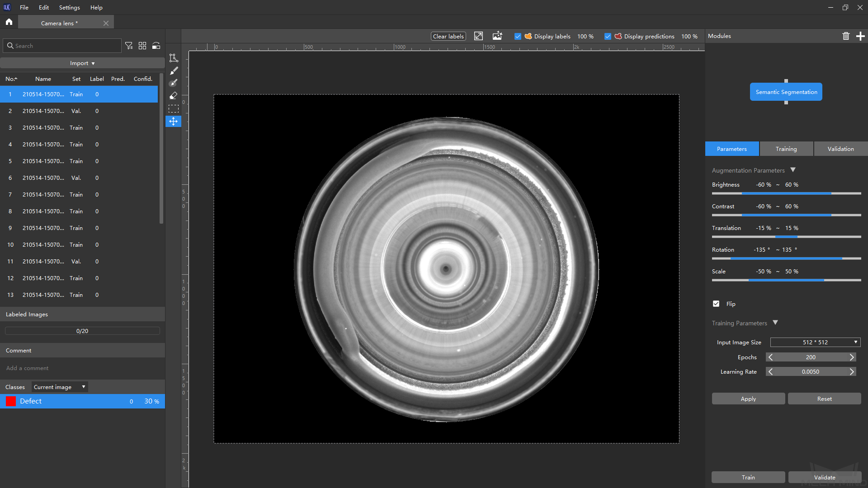The height and width of the screenshot is (488, 868).
Task: Click the Validate button
Action: [x=825, y=477]
